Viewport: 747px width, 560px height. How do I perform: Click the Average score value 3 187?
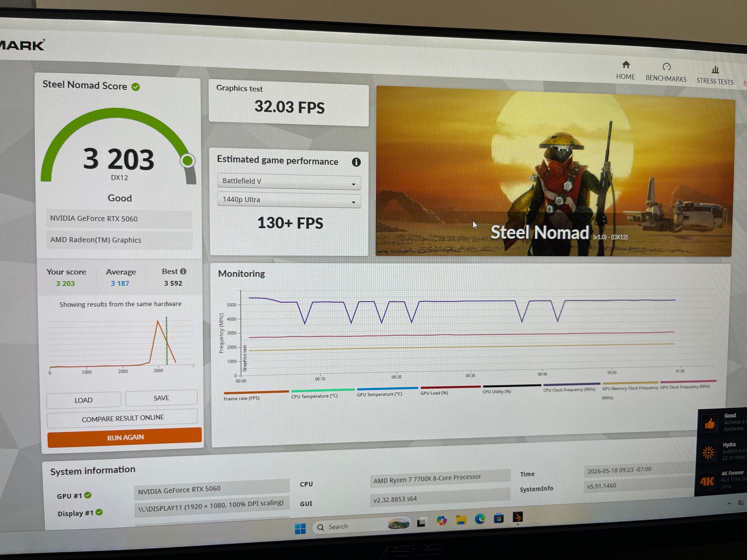click(x=120, y=283)
